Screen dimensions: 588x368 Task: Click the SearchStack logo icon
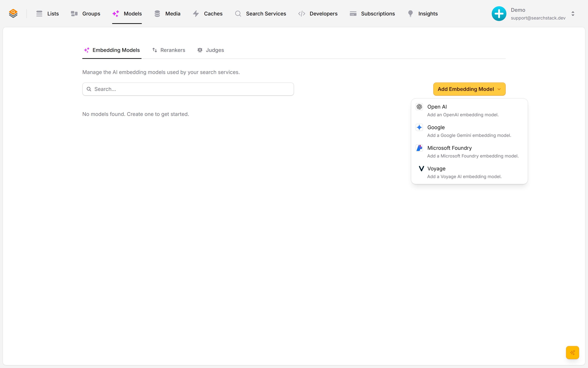(13, 14)
